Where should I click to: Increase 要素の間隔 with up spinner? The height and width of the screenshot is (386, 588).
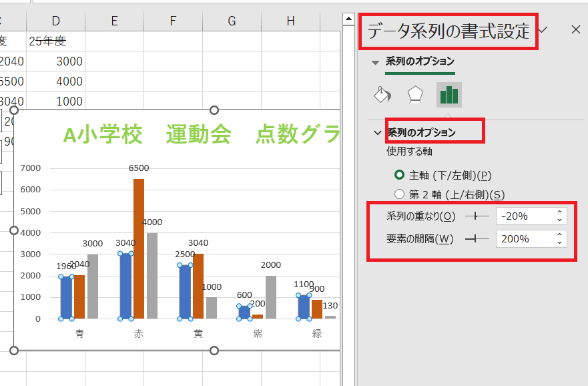click(560, 234)
